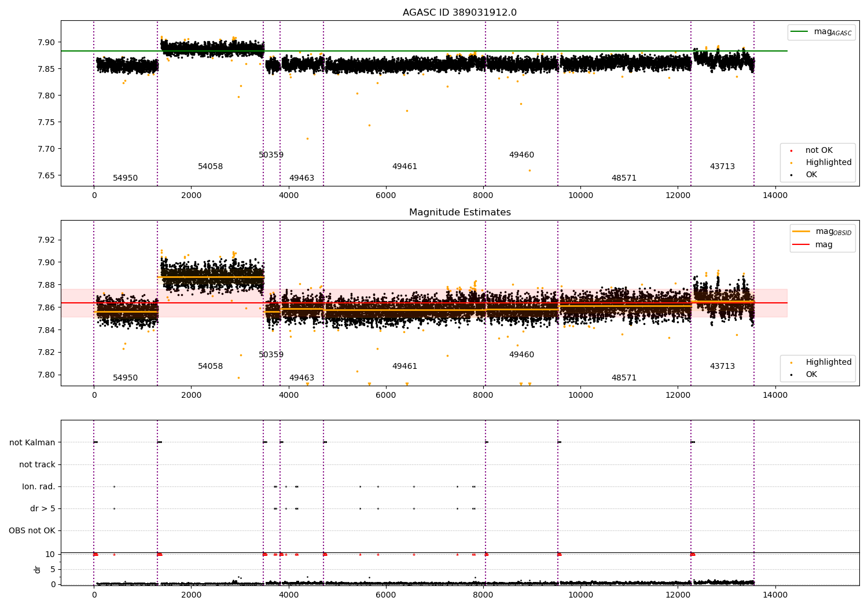Click OBSID label 49461 in Magnitude Estimates plot
The image size is (868, 608).
coord(405,367)
